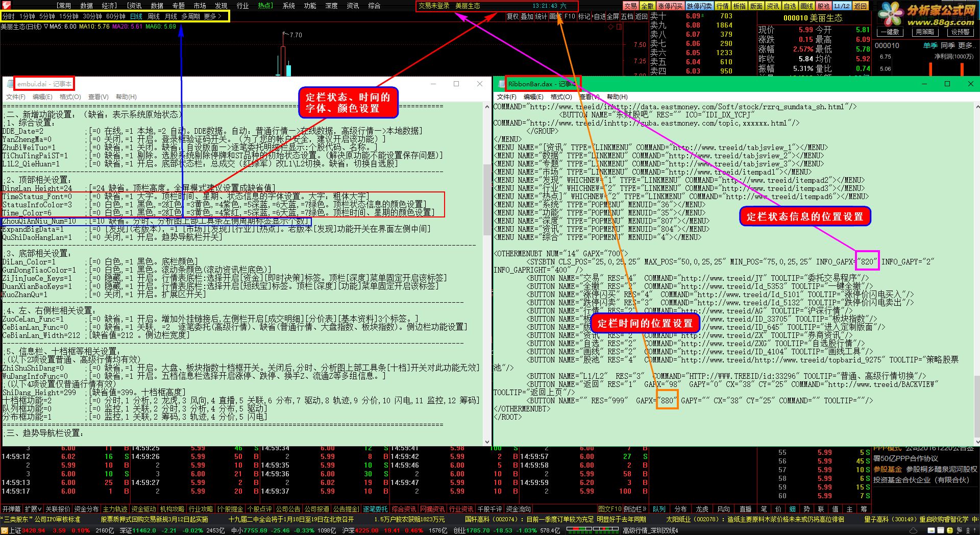Click 跌停闪卖 limit-down flash sell button
This screenshot has width=980, height=535.
[x=699, y=6]
